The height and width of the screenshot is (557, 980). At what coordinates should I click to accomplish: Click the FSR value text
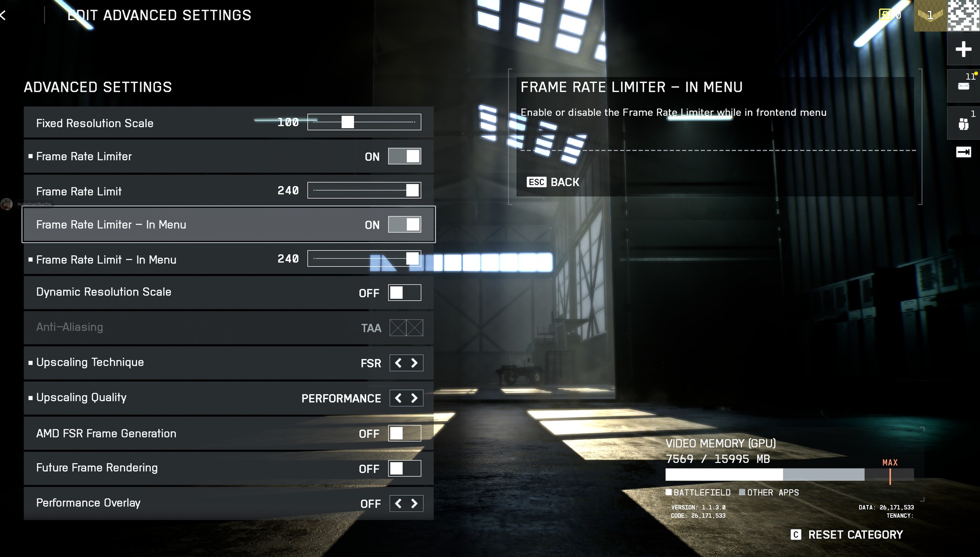tap(371, 363)
